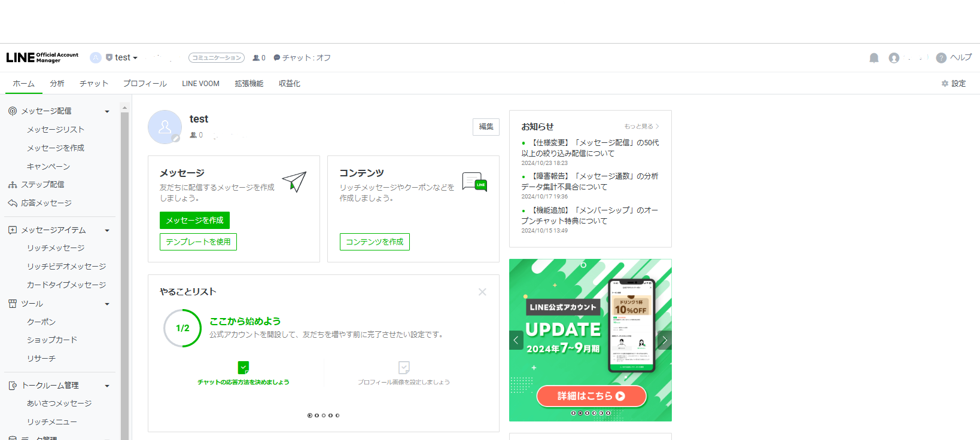Click the help question mark icon
The width and height of the screenshot is (980, 440).
[x=941, y=58]
